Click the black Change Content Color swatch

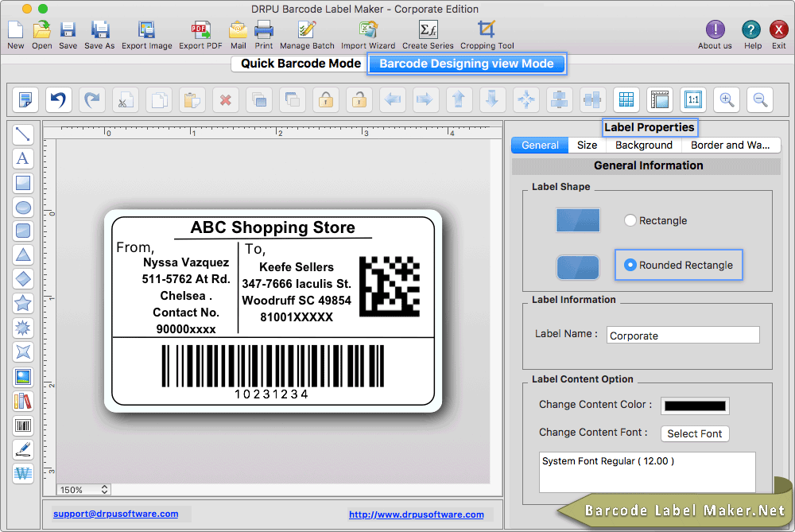[x=695, y=406]
